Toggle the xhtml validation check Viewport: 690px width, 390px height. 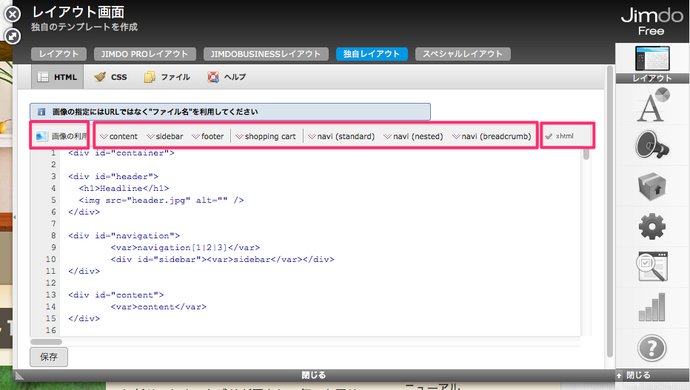[x=560, y=136]
